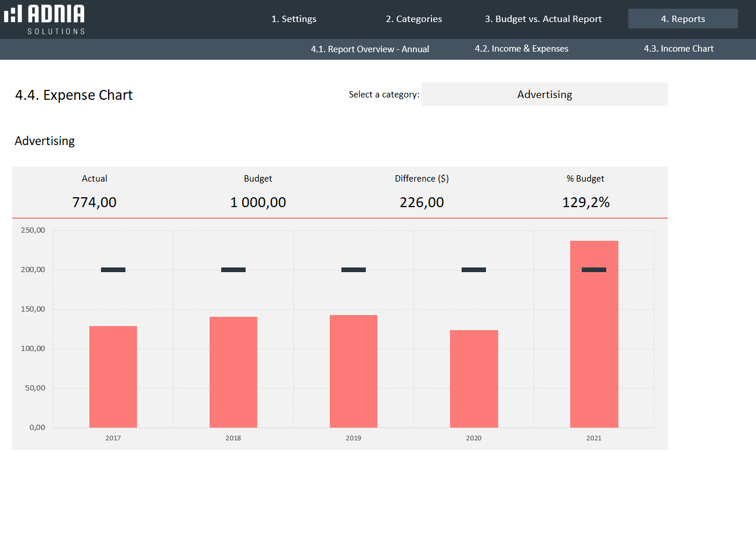
Task: Click the Actual total value 774,00
Action: click(x=94, y=202)
